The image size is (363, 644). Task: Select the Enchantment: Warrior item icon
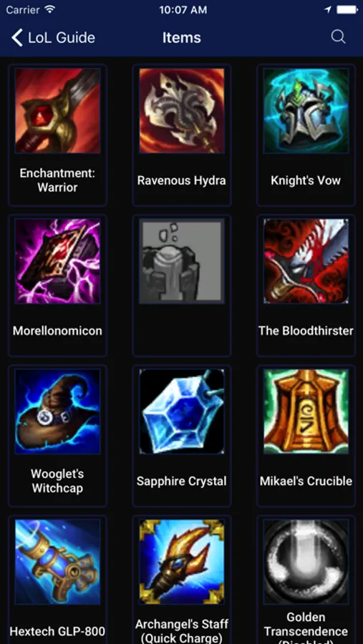click(x=57, y=111)
